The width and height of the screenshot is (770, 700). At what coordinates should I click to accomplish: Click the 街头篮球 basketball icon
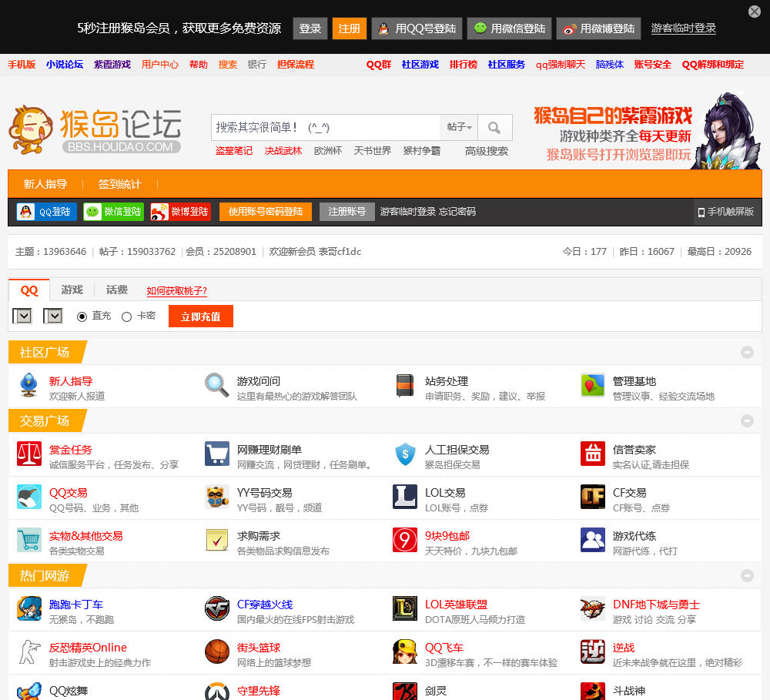click(217, 651)
